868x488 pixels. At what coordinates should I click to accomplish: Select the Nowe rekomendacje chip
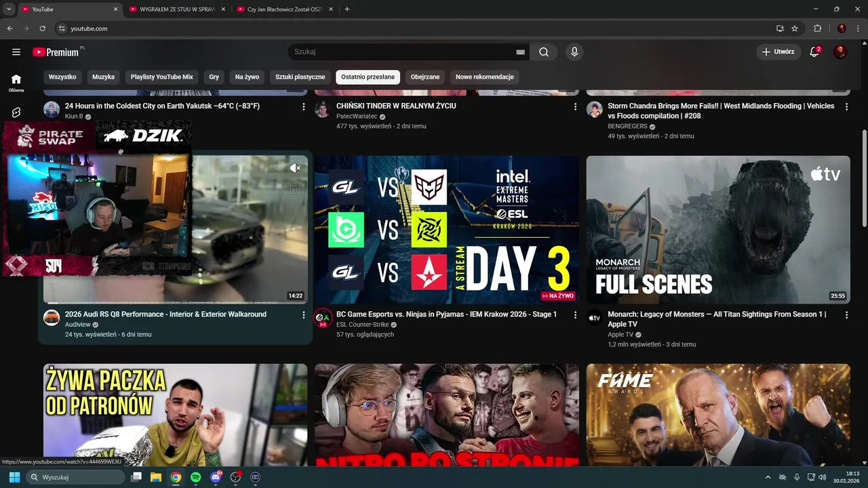(485, 77)
